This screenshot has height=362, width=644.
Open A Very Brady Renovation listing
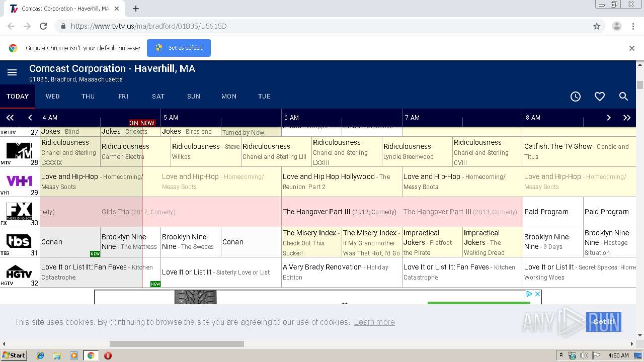coord(342,272)
